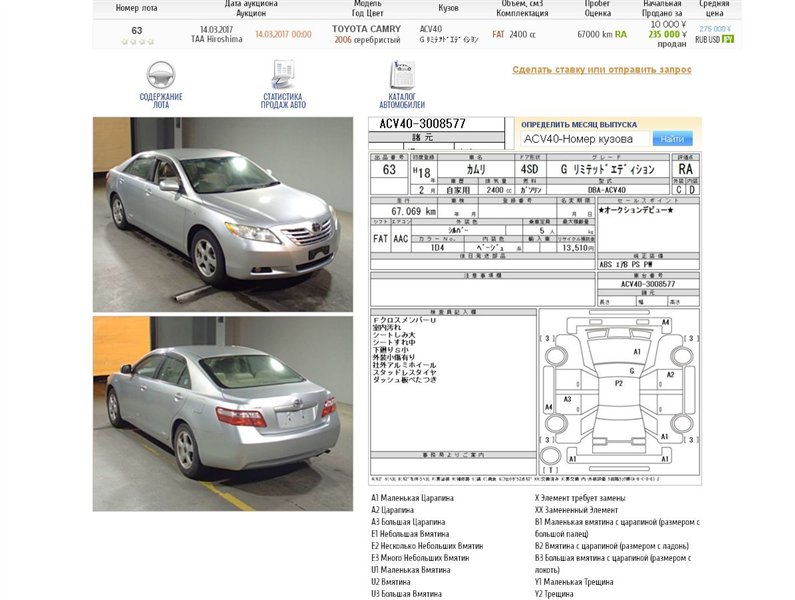Click the Y1 Маленькая Трещина legend entry
The width and height of the screenshot is (795, 600).
tap(574, 582)
